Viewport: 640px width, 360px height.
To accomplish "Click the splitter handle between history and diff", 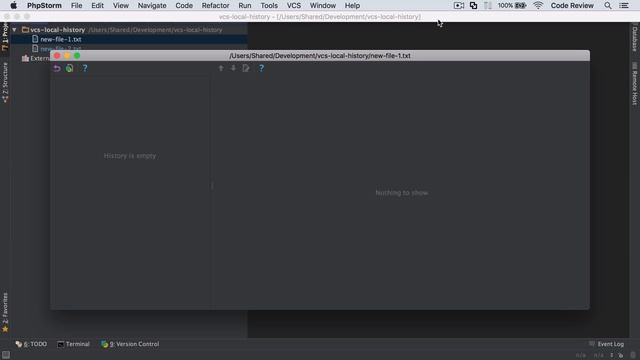I will point(212,186).
